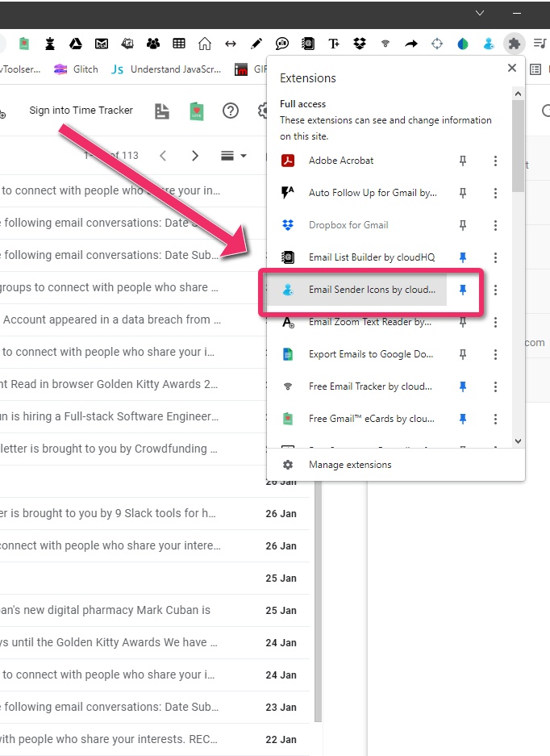Screen dimensions: 550x756
Task: Unpin Email Sender Icons extension
Action: tap(463, 290)
